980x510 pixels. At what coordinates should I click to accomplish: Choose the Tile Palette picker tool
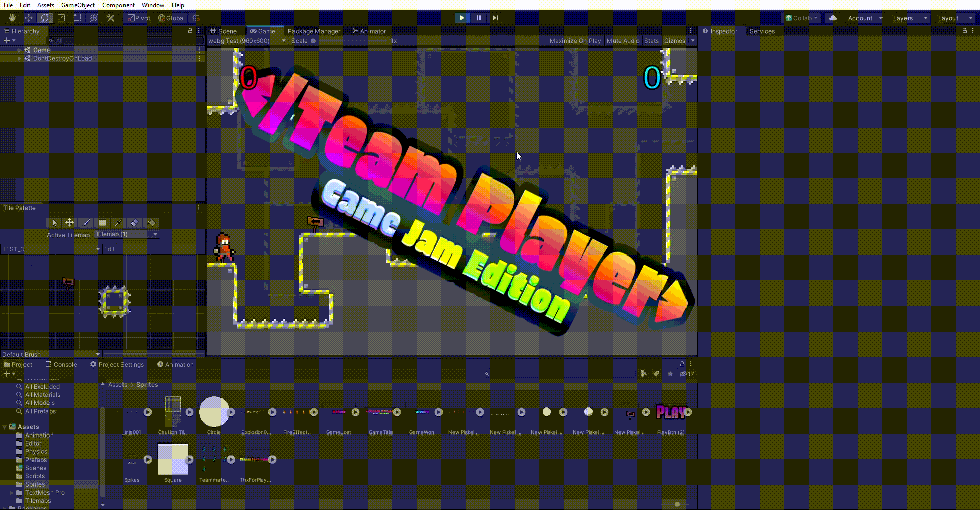click(118, 223)
